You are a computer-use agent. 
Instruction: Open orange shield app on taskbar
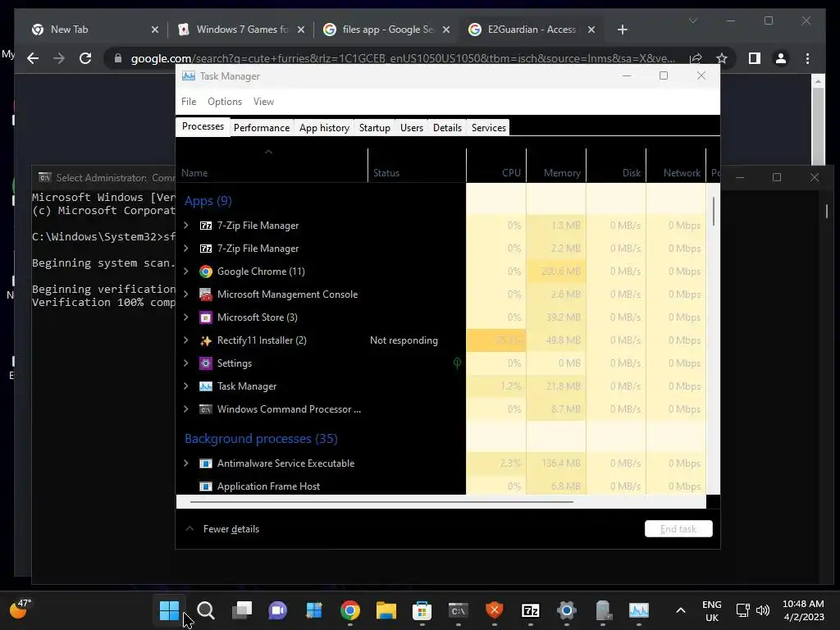point(494,610)
